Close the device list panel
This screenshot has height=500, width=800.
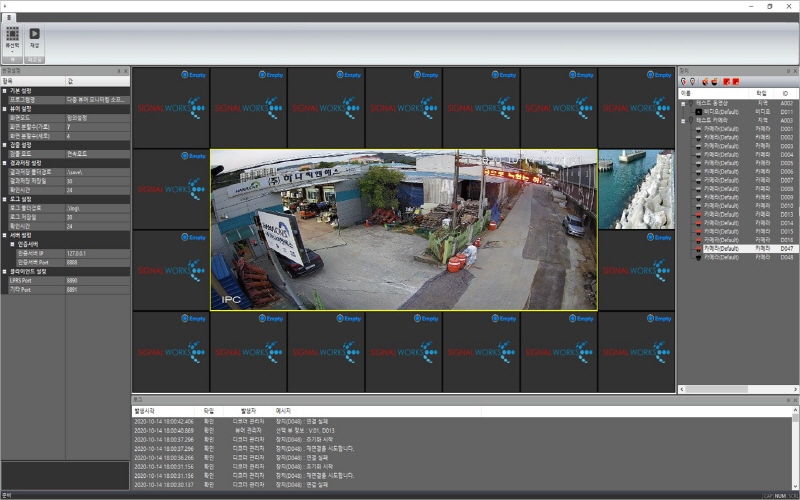tap(795, 71)
